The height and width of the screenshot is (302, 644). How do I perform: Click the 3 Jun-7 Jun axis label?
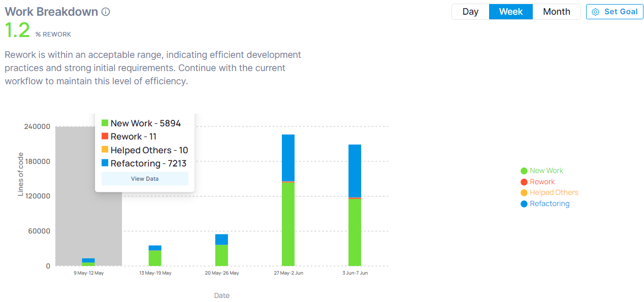pyautogui.click(x=355, y=273)
